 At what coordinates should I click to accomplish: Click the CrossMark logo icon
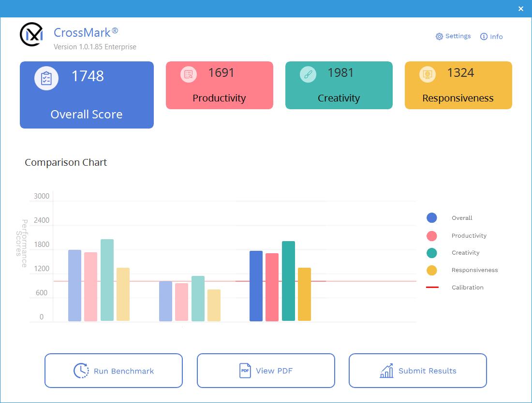coord(31,34)
